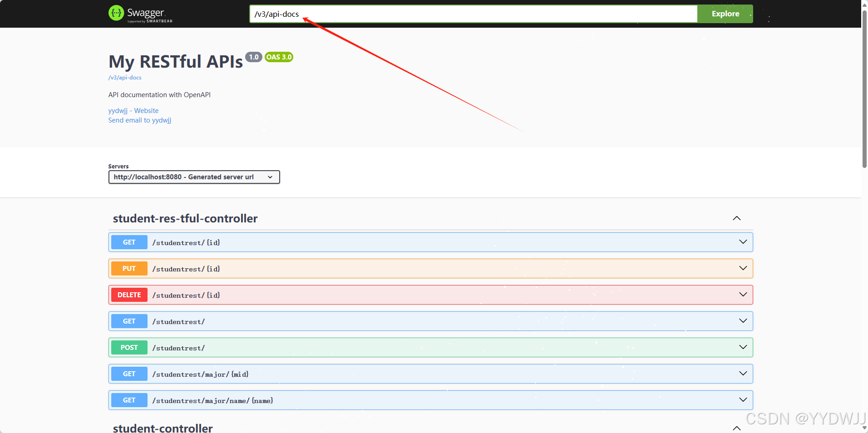Click the DELETE /studentrest/{id} path text
The height and width of the screenshot is (433, 868).
coord(186,295)
